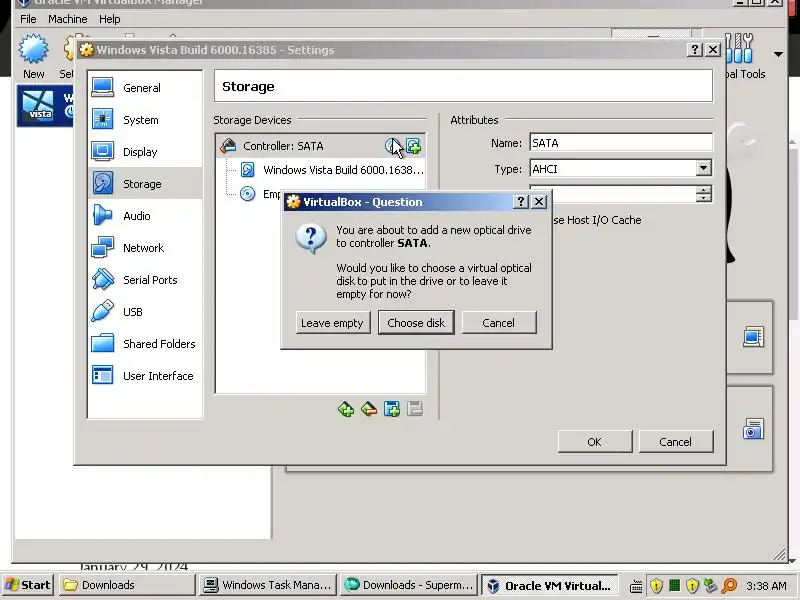The height and width of the screenshot is (600, 800).
Task: Click the 3:38 AM clock in tray
Action: (766, 586)
